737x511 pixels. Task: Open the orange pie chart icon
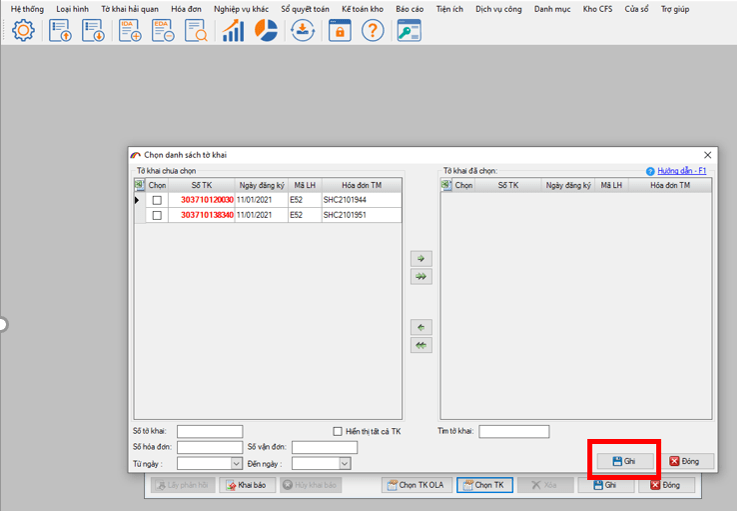(265, 31)
